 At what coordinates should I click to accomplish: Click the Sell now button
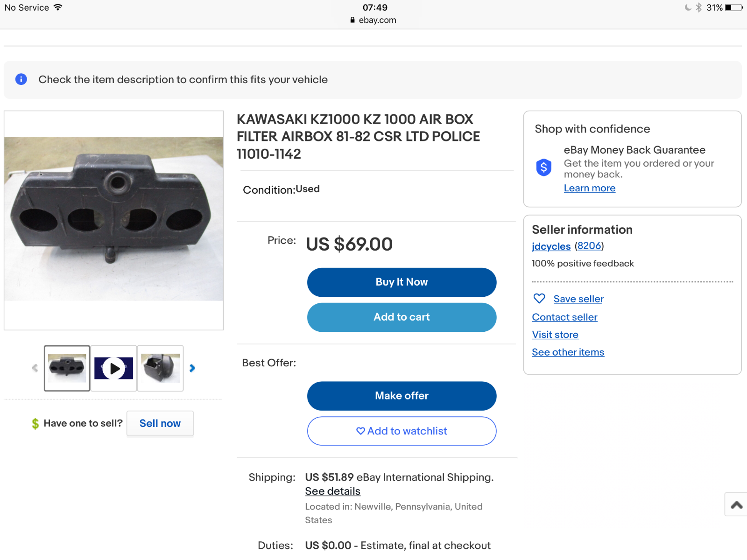click(160, 423)
